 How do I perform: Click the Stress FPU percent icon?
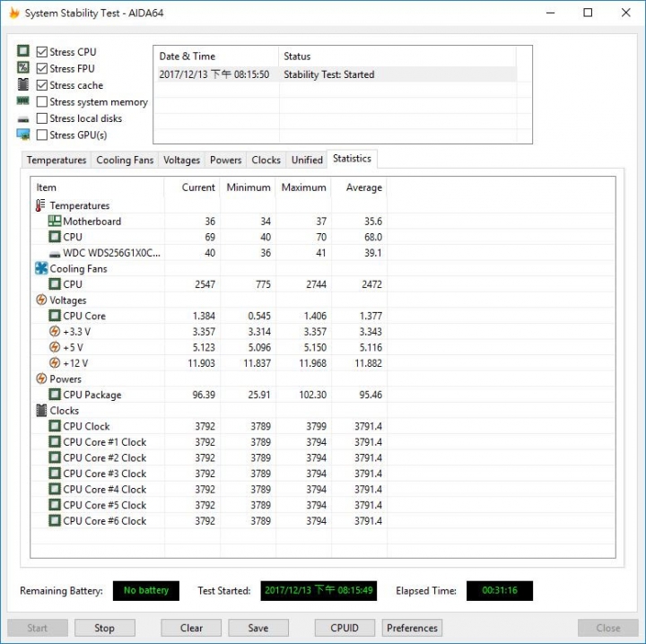pyautogui.click(x=23, y=67)
